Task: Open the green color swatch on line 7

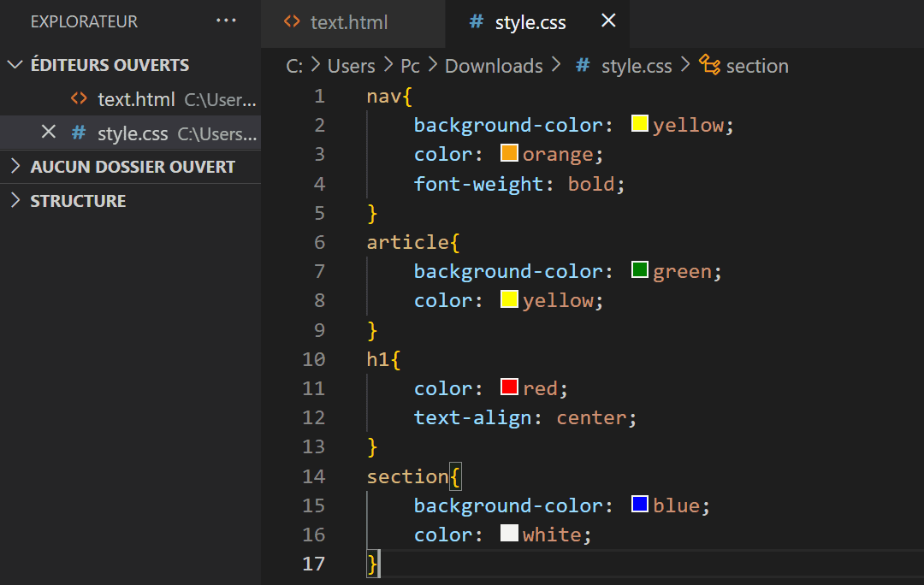Action: click(639, 269)
